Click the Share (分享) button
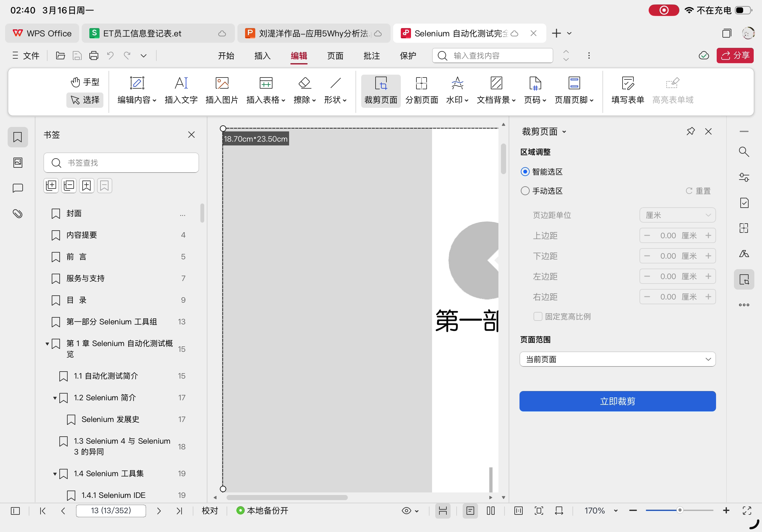Image resolution: width=762 pixels, height=532 pixels. [x=735, y=56]
